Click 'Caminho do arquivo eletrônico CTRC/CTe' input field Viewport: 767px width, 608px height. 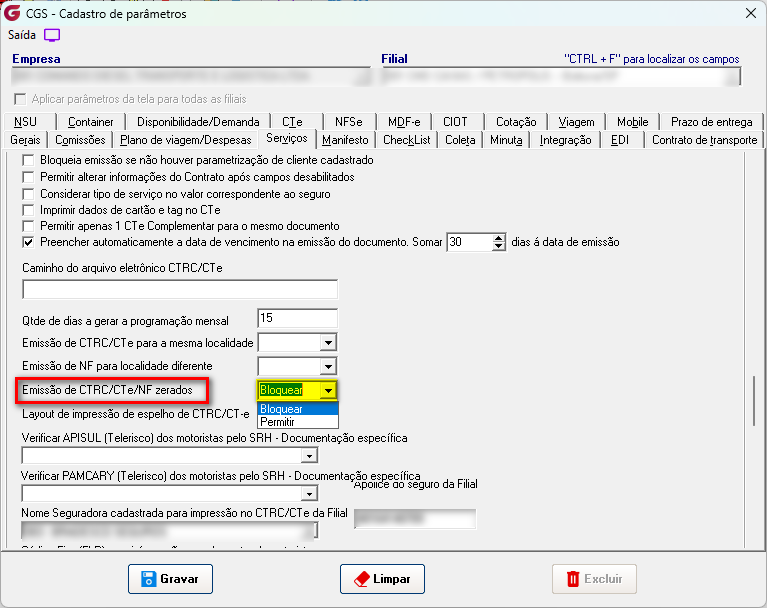click(x=180, y=290)
